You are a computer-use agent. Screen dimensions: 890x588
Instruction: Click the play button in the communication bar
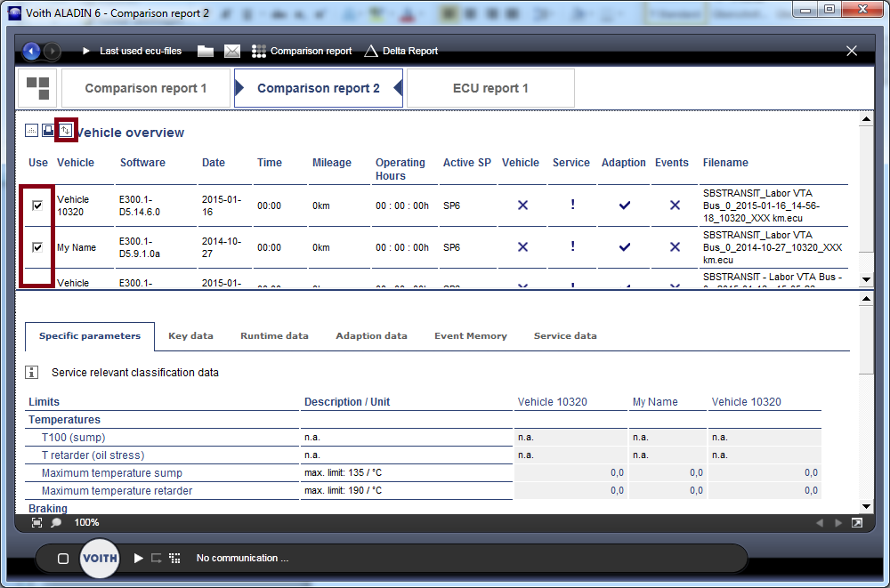click(138, 559)
